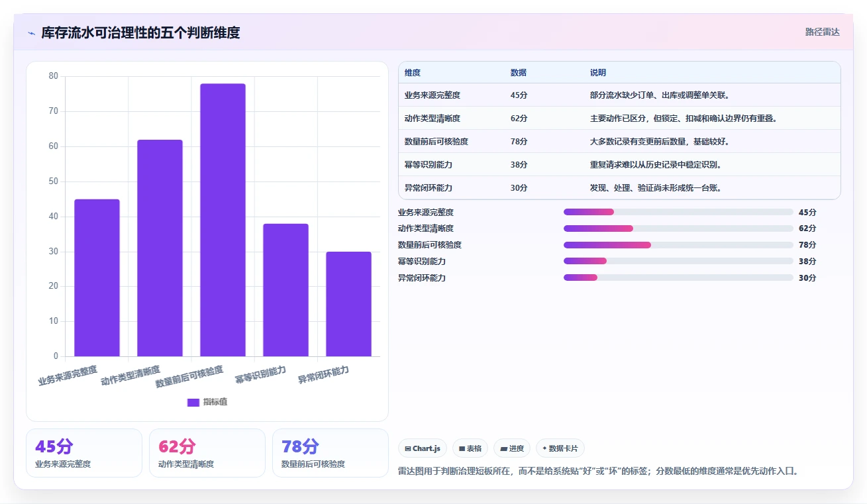Click the 30分 value in the table

tap(519, 188)
